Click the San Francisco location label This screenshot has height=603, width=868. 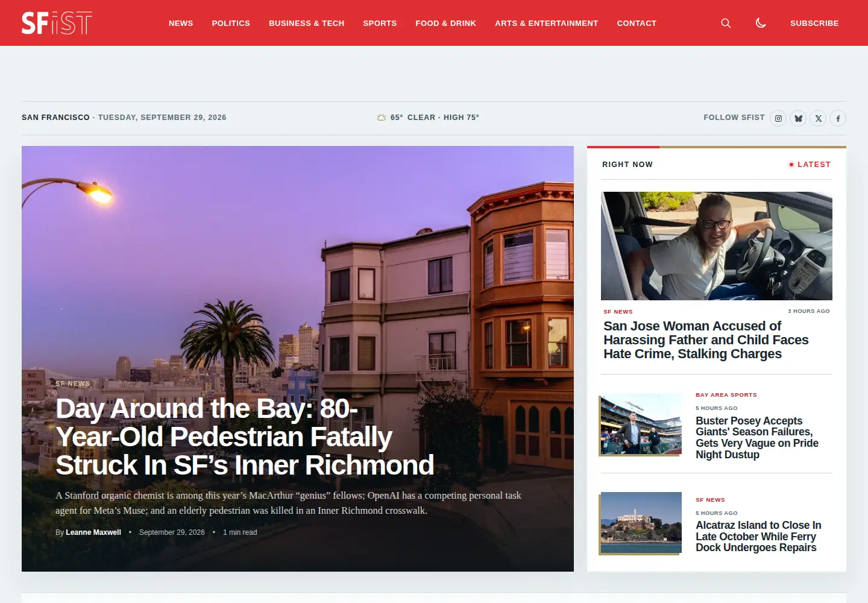pos(55,118)
